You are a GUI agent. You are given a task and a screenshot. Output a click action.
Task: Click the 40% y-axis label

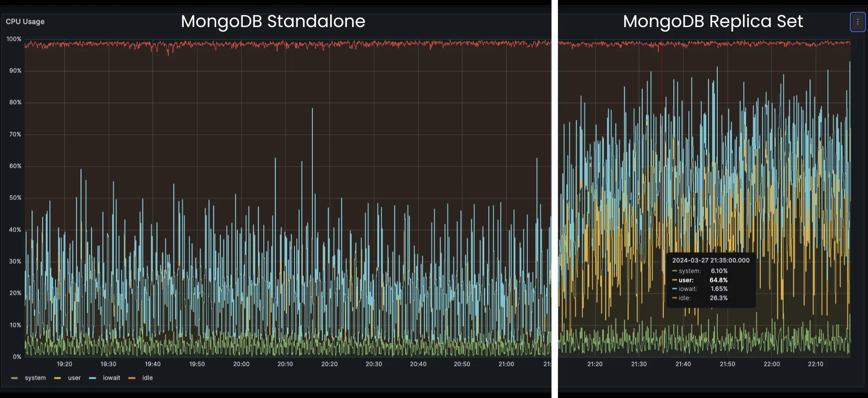pyautogui.click(x=15, y=230)
